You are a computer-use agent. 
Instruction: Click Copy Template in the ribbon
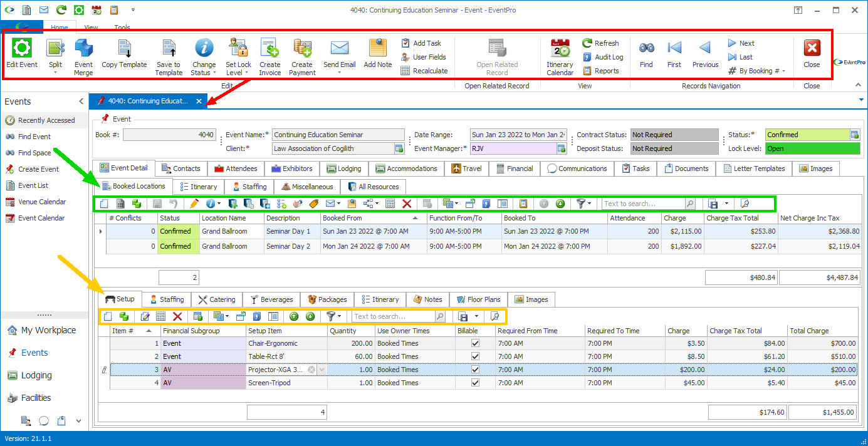124,54
